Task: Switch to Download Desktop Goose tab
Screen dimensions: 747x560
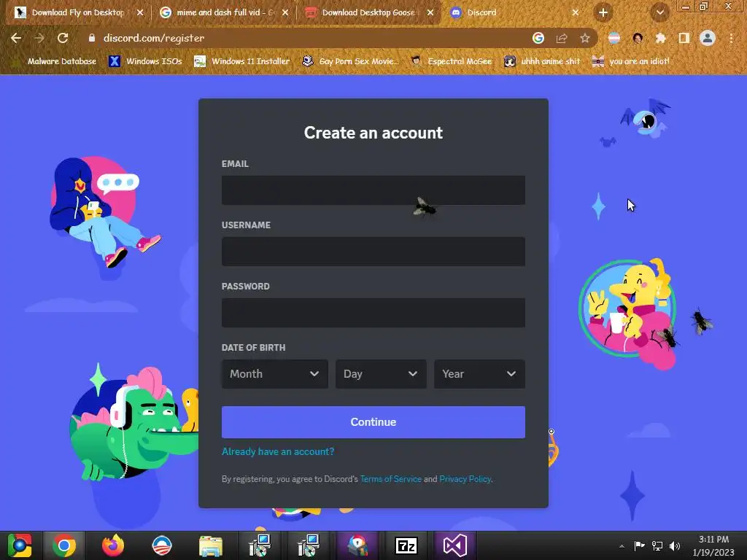Action: 368,13
